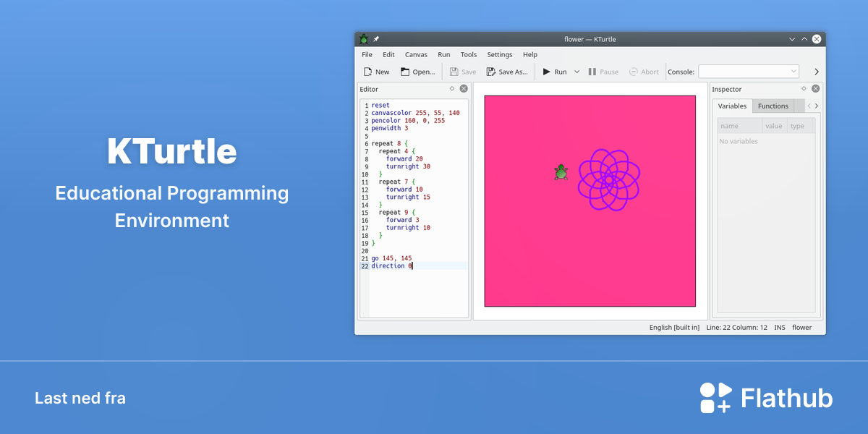This screenshot has height=434, width=868.
Task: Float the Editor panel with diamond icon
Action: coord(452,89)
